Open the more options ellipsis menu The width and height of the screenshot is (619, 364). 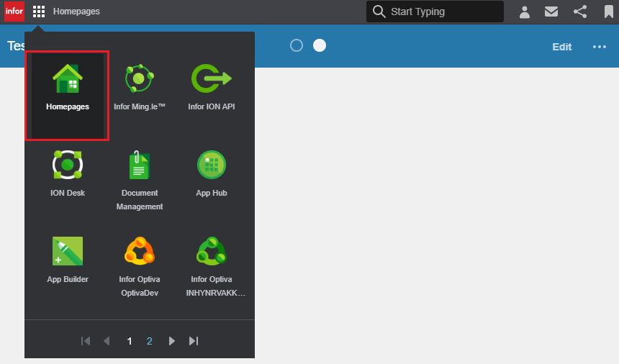[x=600, y=47]
